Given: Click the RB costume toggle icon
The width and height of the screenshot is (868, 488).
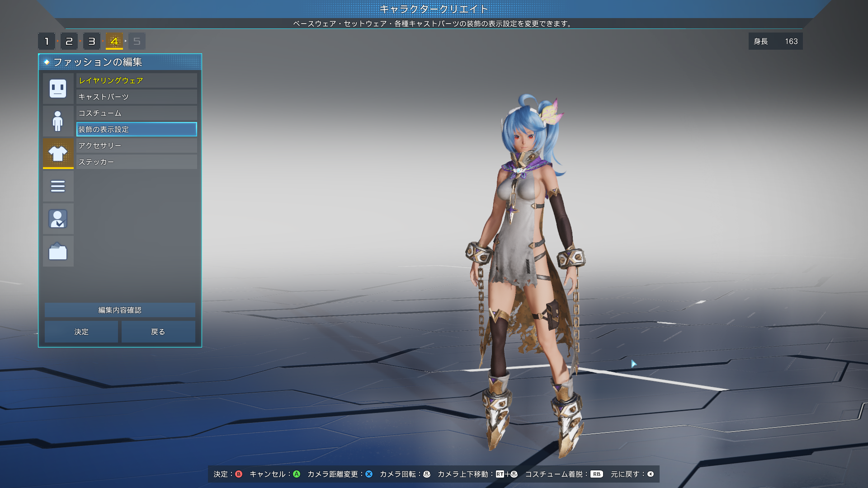Looking at the screenshot, I should click(597, 474).
